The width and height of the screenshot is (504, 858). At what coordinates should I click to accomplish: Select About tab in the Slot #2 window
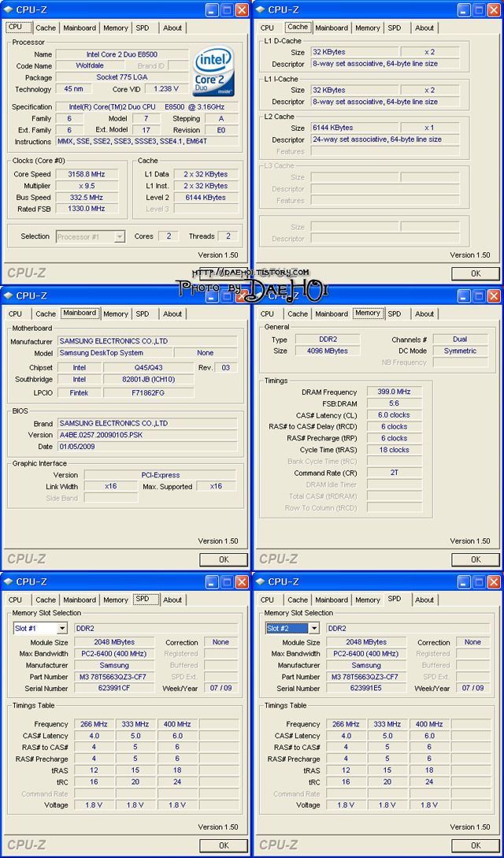tap(424, 600)
